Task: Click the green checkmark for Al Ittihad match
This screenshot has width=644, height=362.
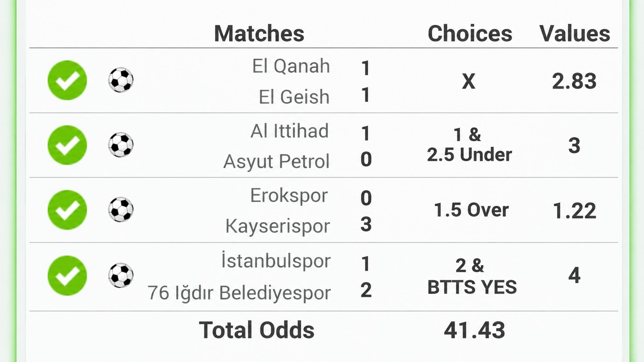Action: [67, 145]
